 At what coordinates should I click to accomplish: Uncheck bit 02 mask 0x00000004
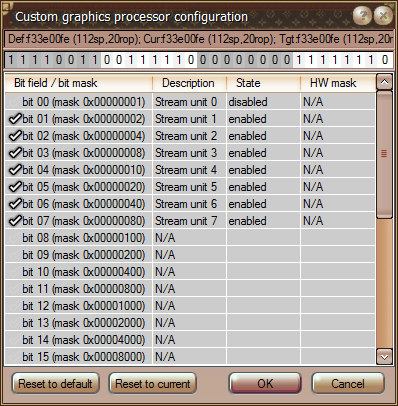point(14,136)
